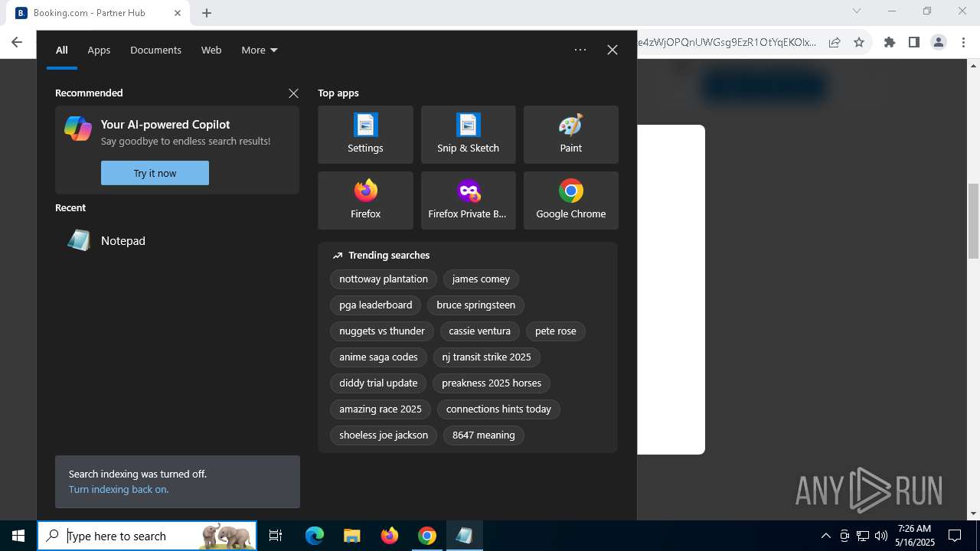This screenshot has height=551, width=980.
Task: Open the notification center icon
Action: tap(955, 536)
